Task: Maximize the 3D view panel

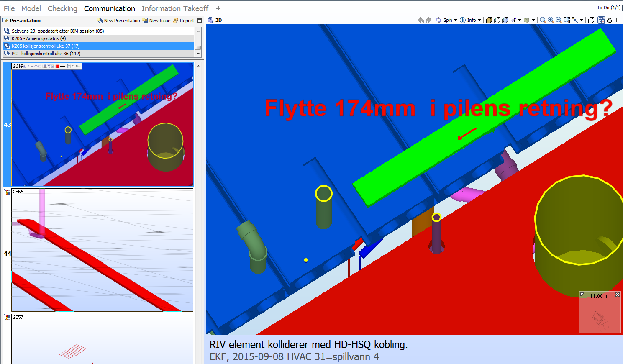Action: [x=618, y=20]
